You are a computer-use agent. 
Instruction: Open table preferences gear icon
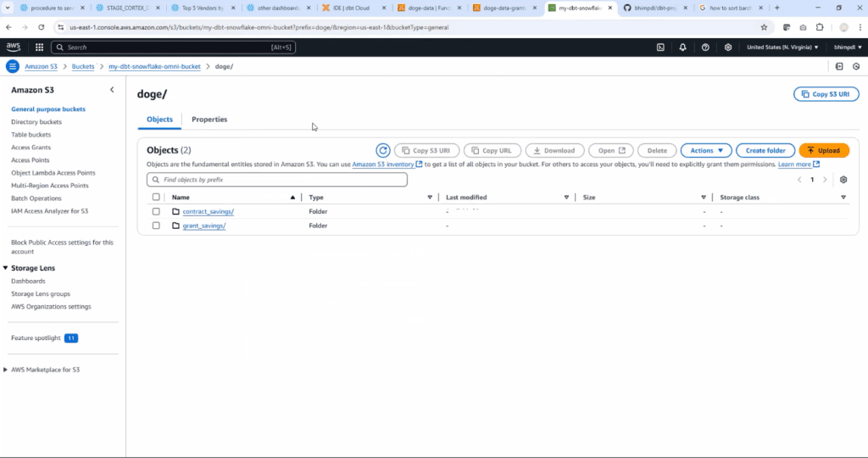pyautogui.click(x=843, y=180)
